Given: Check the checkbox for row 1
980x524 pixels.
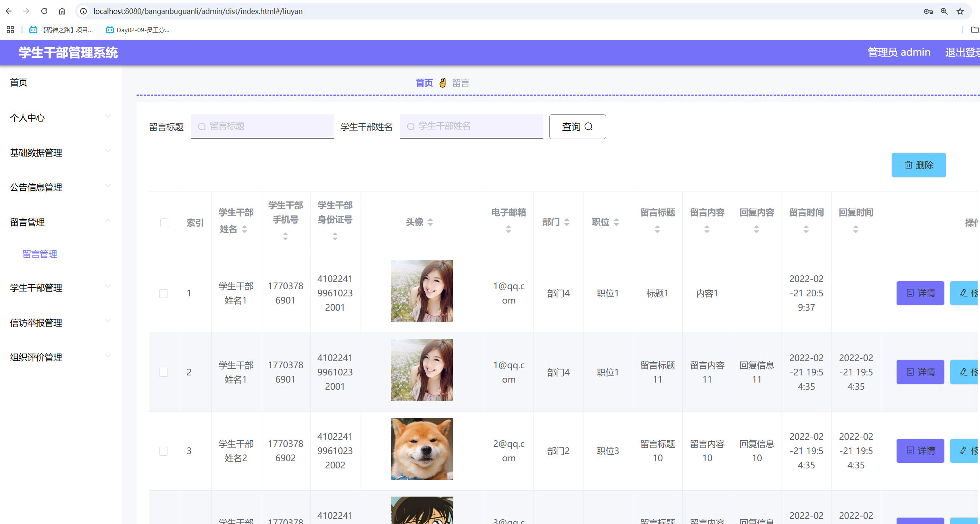Looking at the screenshot, I should click(164, 293).
